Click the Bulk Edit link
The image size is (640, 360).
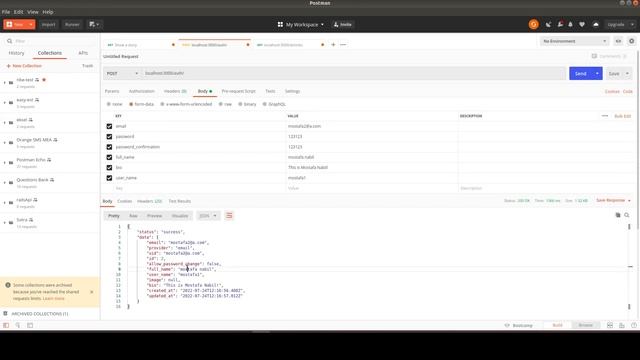tap(622, 116)
